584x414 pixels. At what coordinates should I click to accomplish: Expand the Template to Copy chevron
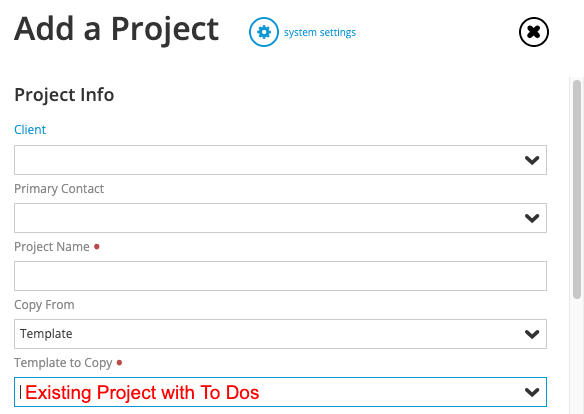[532, 392]
